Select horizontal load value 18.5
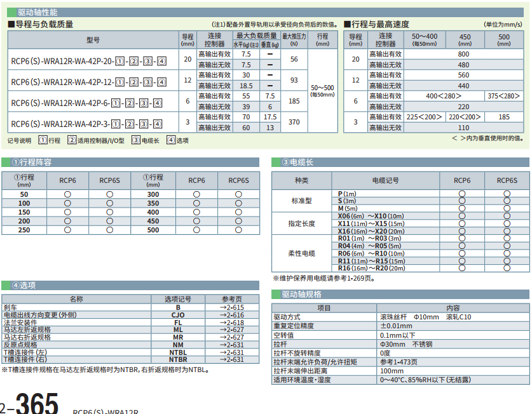Image resolution: width=532 pixels, height=414 pixels. click(x=246, y=86)
